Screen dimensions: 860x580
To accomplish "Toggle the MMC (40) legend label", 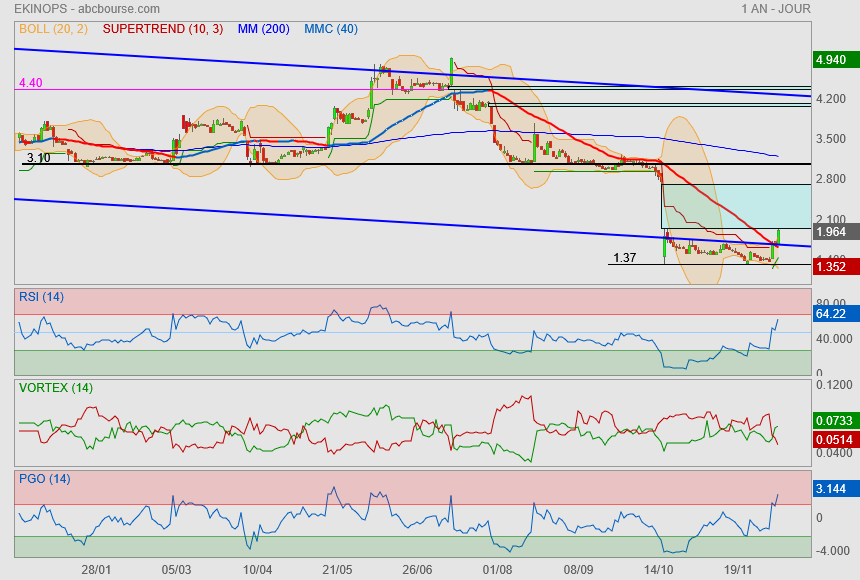I will point(331,29).
